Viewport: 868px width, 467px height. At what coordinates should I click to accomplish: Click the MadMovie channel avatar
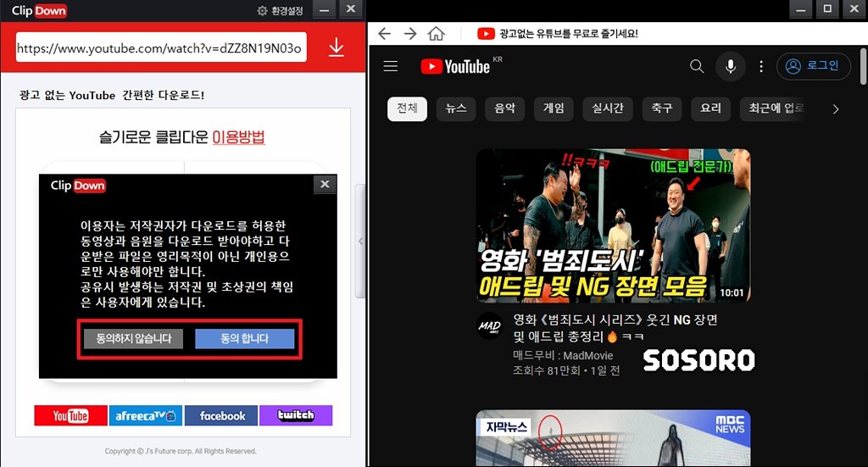click(489, 326)
